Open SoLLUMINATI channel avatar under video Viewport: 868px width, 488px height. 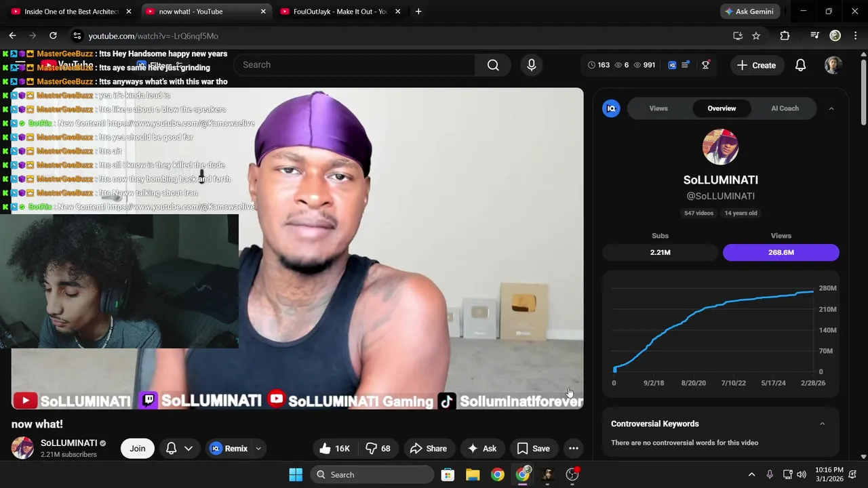22,448
